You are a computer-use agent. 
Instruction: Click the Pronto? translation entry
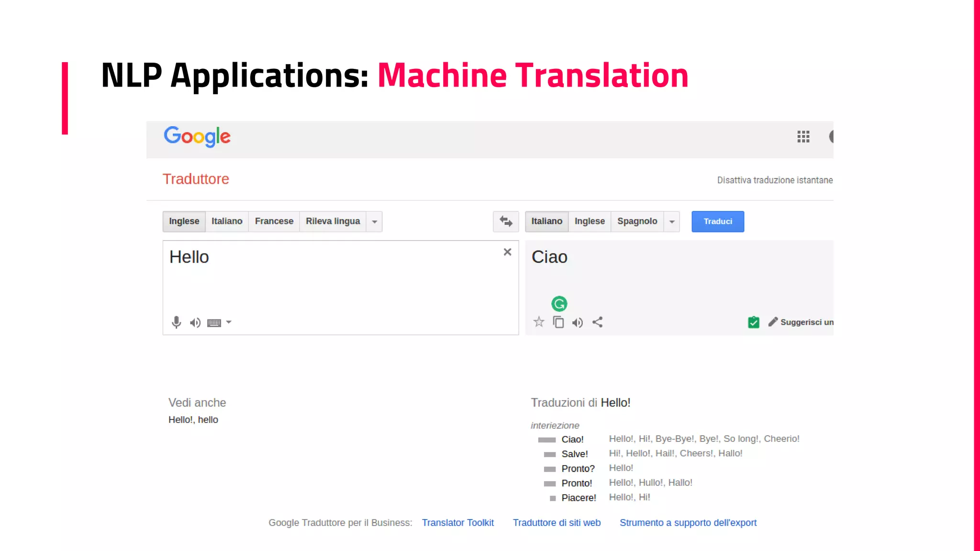(578, 469)
